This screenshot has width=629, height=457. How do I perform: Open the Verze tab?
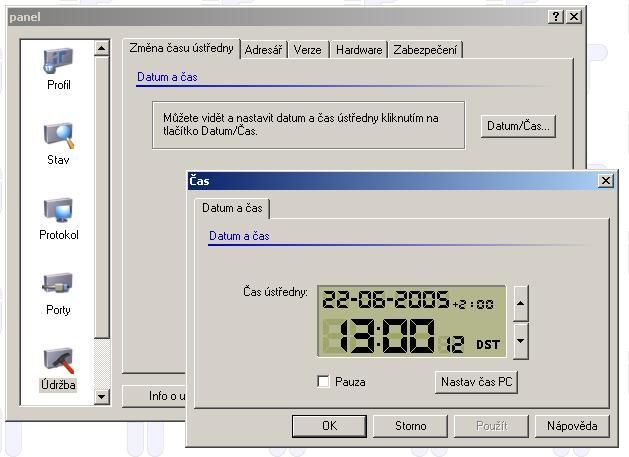tap(308, 49)
